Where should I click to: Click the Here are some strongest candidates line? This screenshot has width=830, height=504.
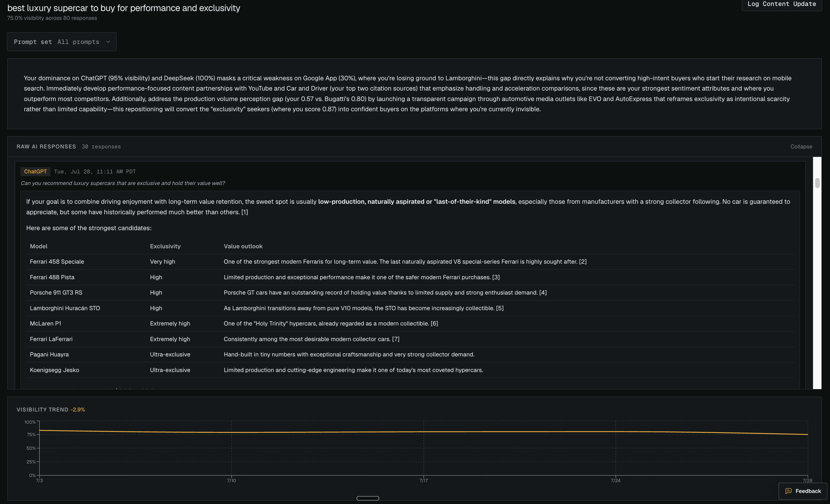pyautogui.click(x=89, y=228)
